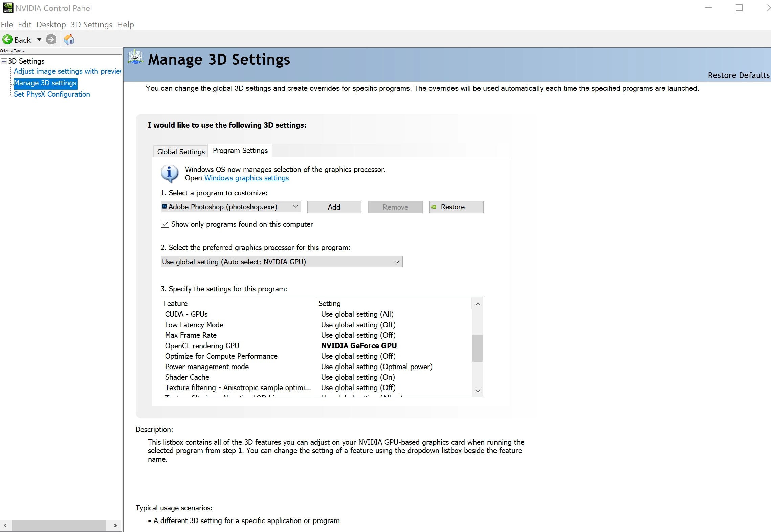The width and height of the screenshot is (771, 532).
Task: Click the NVIDIA Control Panel title icon
Action: pos(7,8)
